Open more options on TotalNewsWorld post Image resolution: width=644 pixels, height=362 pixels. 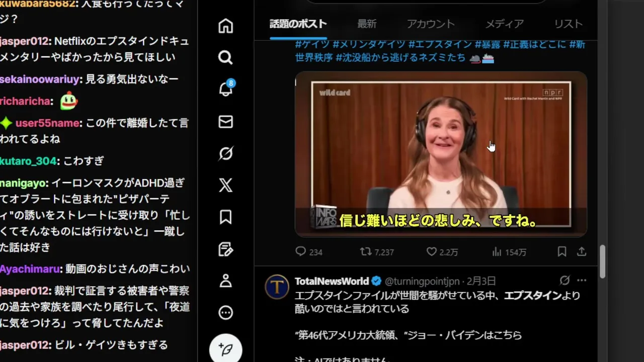click(x=582, y=281)
